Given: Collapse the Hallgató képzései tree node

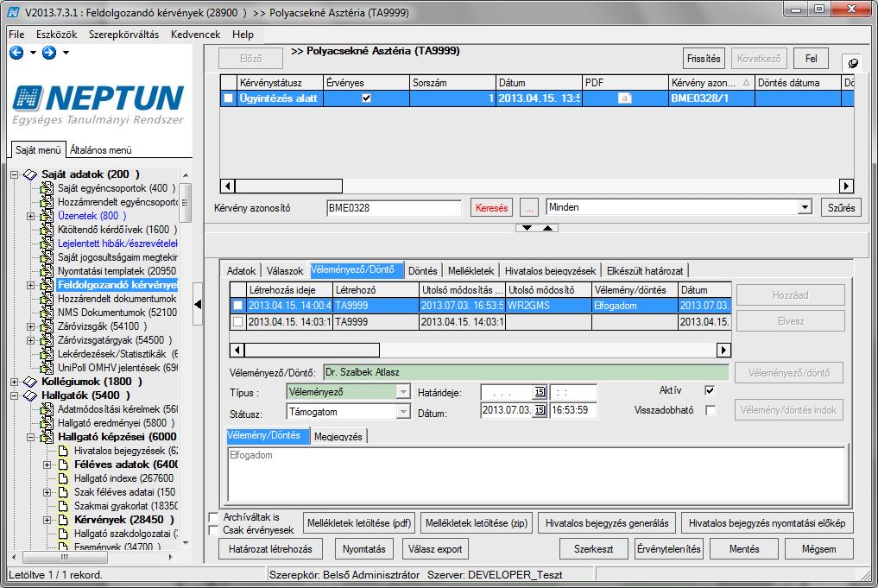Looking at the screenshot, I should click(31, 438).
